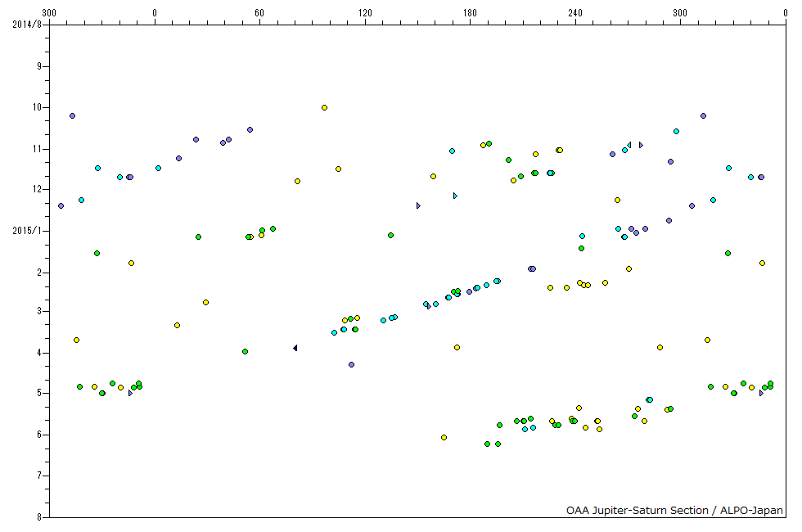Click month label '7' on the vertical axis
This screenshot has width=802, height=532.
[39, 476]
